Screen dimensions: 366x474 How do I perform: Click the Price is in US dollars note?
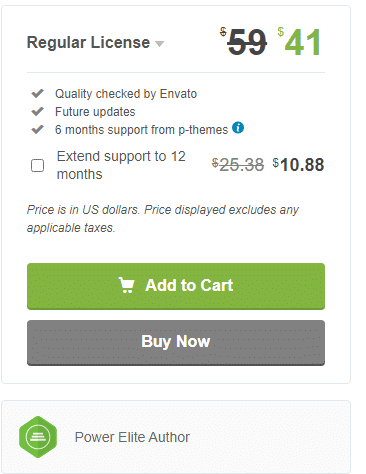coord(163,219)
